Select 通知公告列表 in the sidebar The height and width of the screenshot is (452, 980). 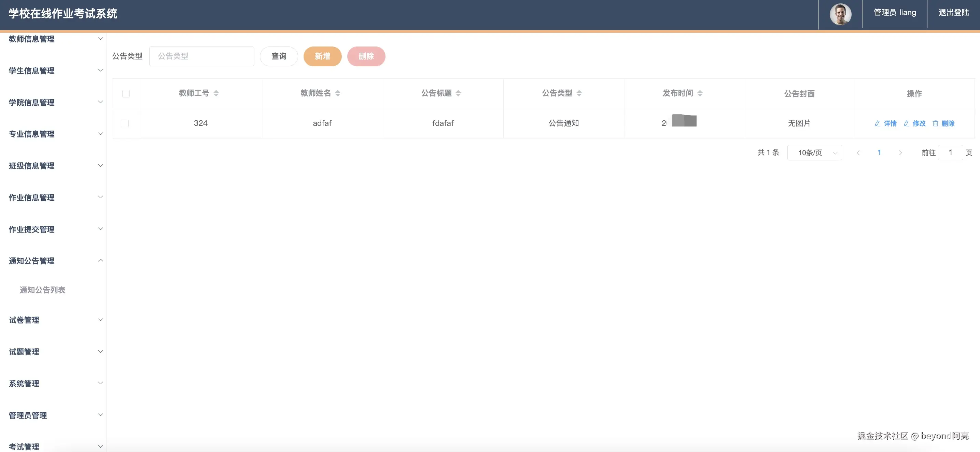click(42, 290)
